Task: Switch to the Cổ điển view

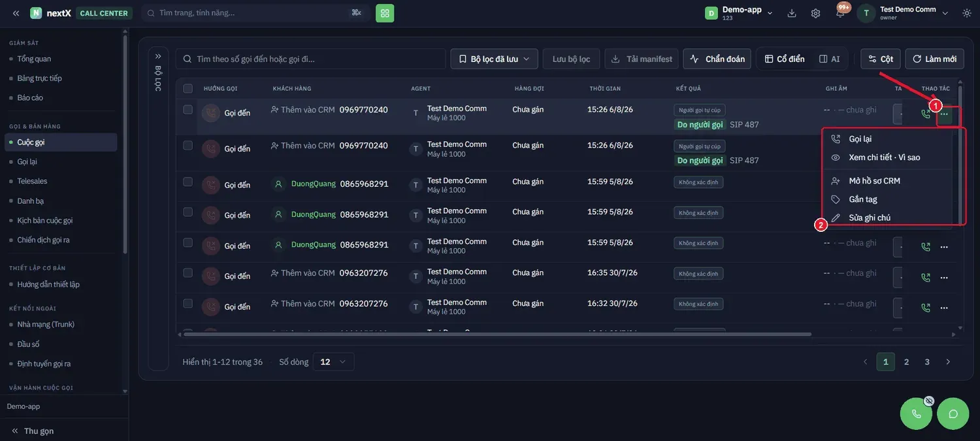Action: coord(785,59)
